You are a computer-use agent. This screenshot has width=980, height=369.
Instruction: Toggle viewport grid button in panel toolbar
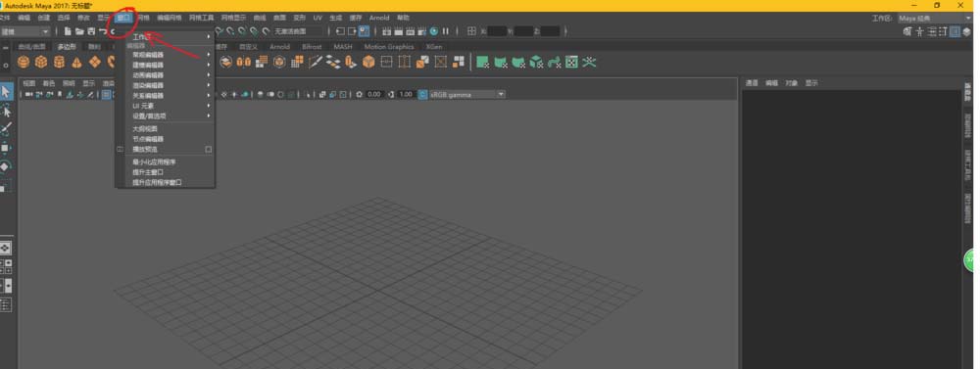(x=107, y=95)
